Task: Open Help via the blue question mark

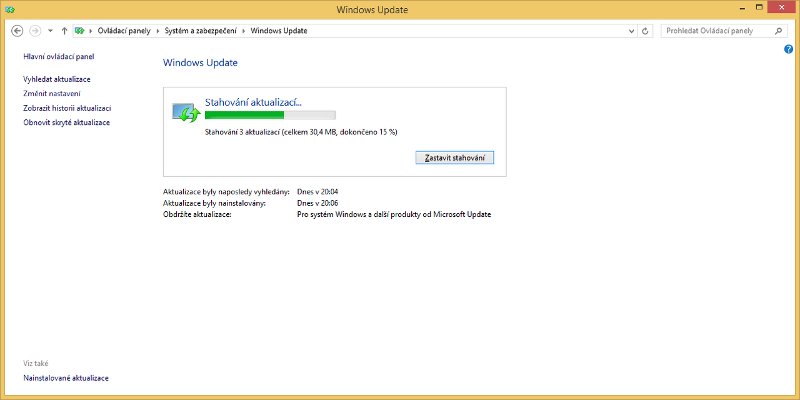Action: pyautogui.click(x=788, y=49)
